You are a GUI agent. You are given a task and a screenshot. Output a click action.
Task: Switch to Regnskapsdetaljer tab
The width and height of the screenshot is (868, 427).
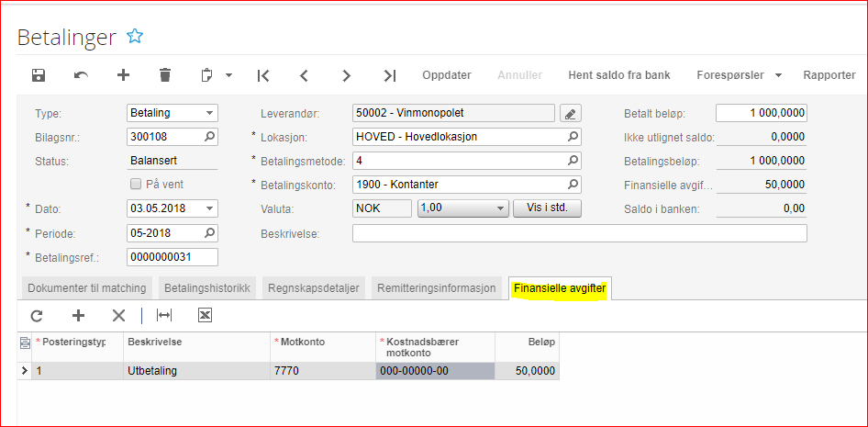313,288
